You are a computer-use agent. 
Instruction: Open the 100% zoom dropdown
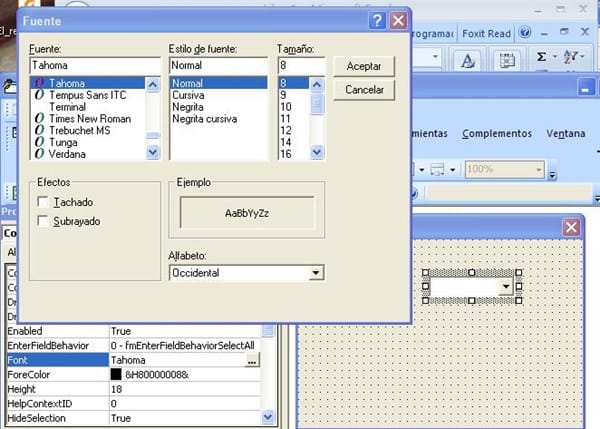538,170
